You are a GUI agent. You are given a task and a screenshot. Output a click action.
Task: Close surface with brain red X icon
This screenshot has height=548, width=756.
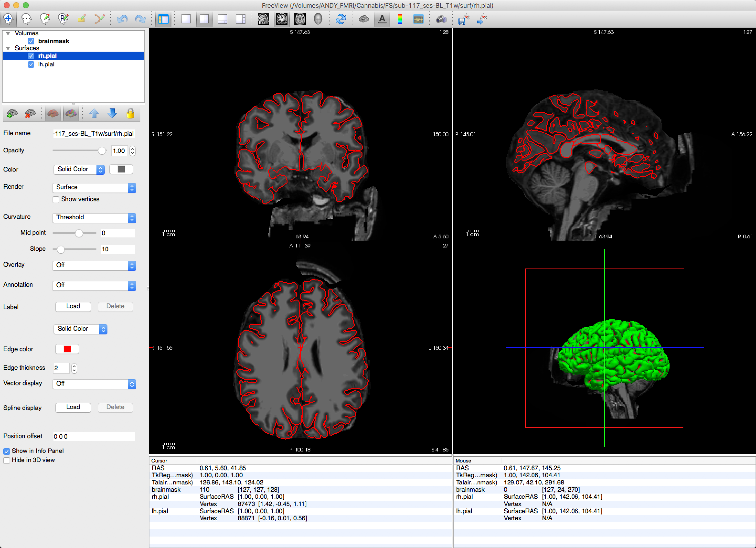tap(30, 114)
